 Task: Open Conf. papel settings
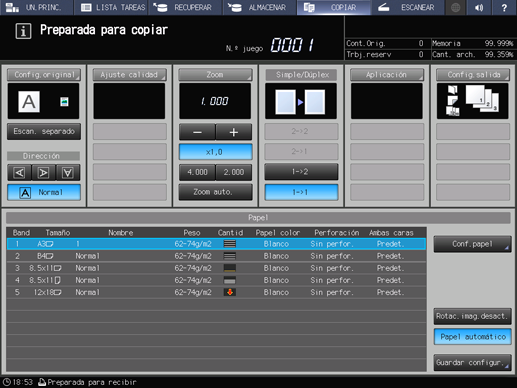[x=472, y=244]
